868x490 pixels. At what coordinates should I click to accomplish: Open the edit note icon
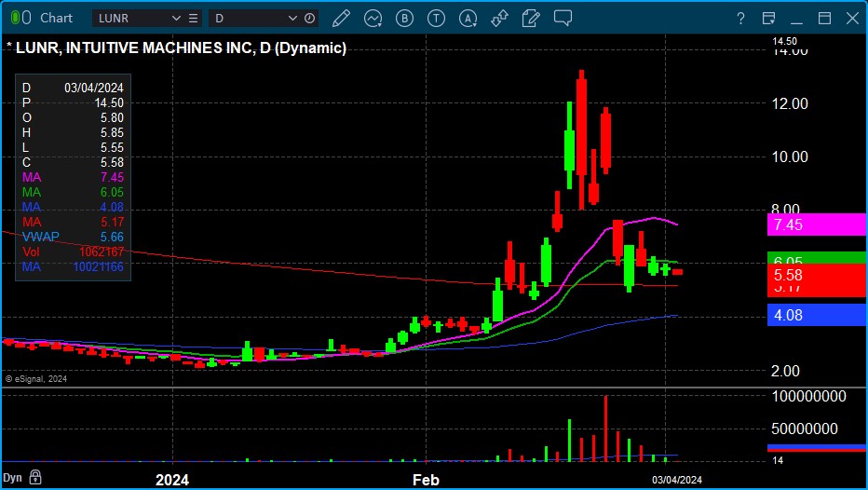[531, 19]
